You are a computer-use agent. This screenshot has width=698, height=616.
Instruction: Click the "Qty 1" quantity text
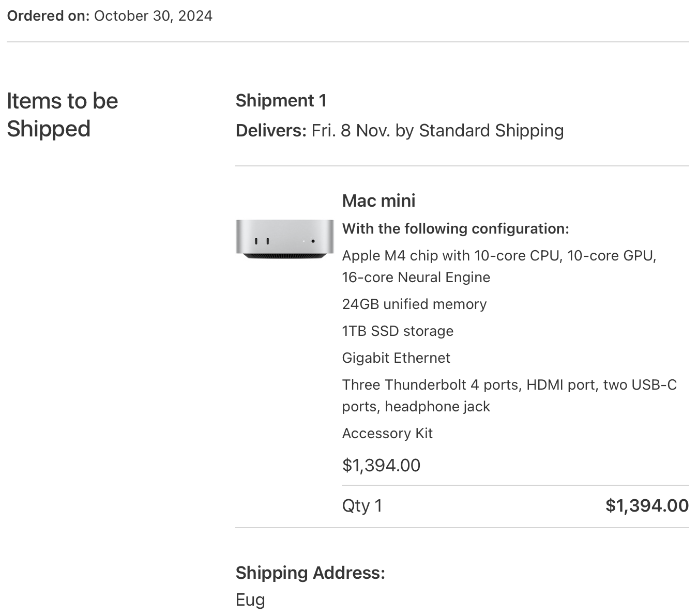coord(362,505)
